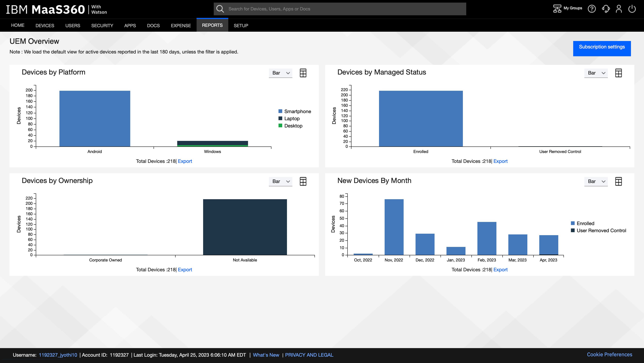Click the Enrolled bar in Managed Status
Viewport: 644px width, 363px height.
click(x=421, y=119)
